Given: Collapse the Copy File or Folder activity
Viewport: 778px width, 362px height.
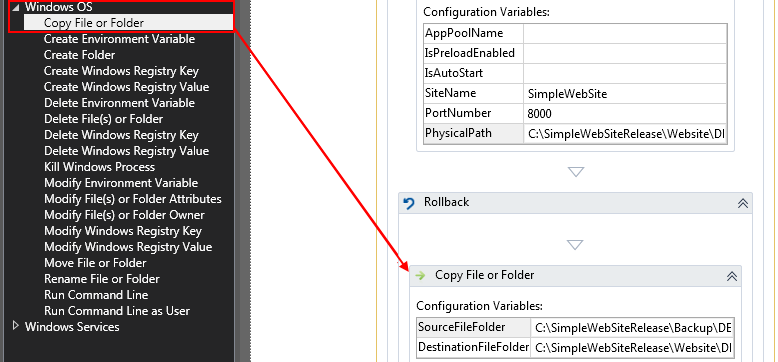Looking at the screenshot, I should coord(731,277).
